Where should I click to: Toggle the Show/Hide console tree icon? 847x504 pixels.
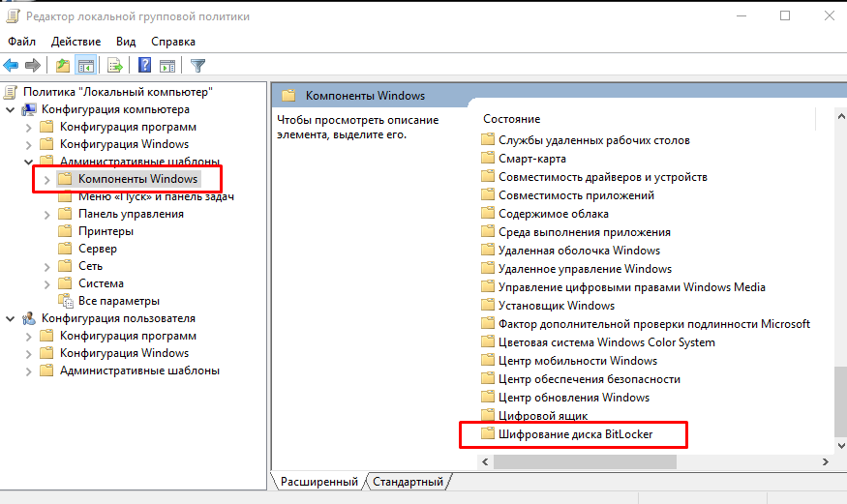coord(85,66)
